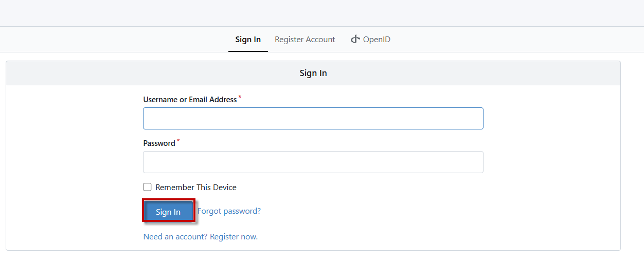This screenshot has height=262, width=644.
Task: Click the red asterisk beside Password label
Action: point(178,141)
